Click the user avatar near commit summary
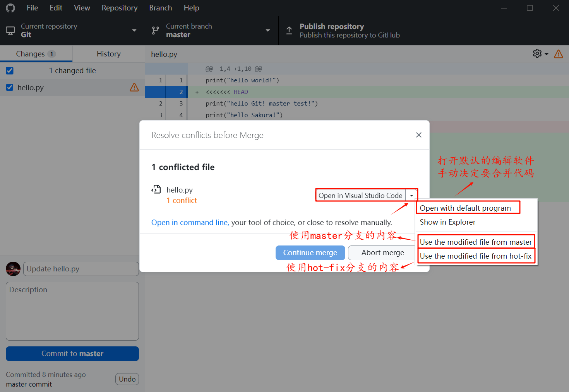This screenshot has height=392, width=569. [13, 269]
